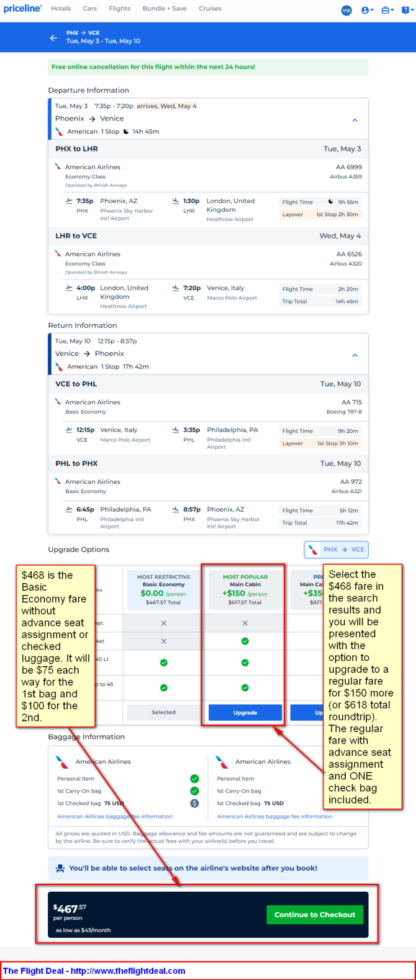Viewport: 416px width, 980px height.
Task: Click the Boeing 787-8 aircraft text
Action: (344, 412)
